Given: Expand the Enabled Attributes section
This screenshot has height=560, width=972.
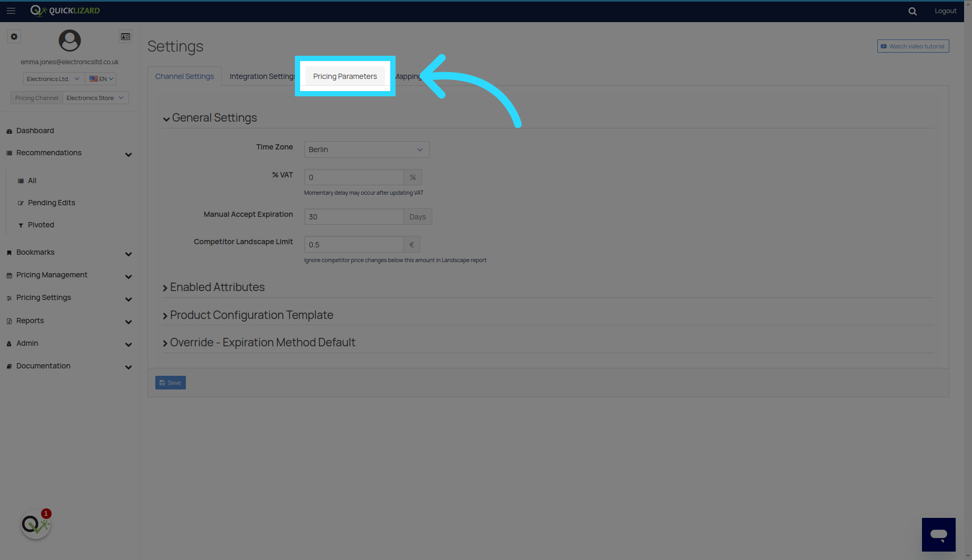Looking at the screenshot, I should [x=217, y=287].
